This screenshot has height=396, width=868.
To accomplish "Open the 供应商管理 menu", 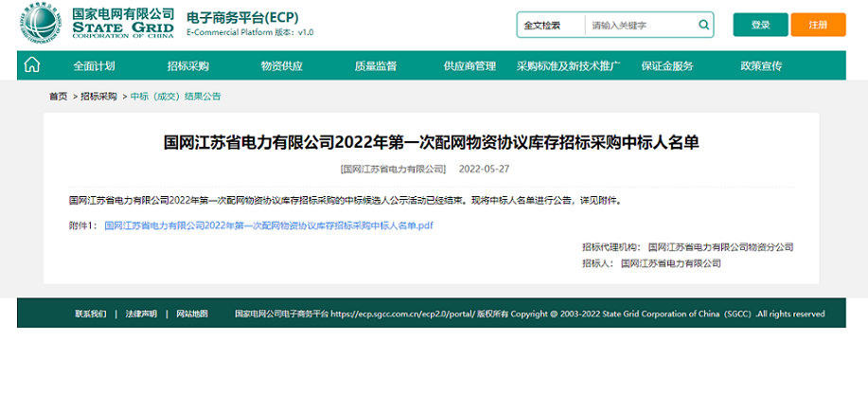I will coord(469,65).
